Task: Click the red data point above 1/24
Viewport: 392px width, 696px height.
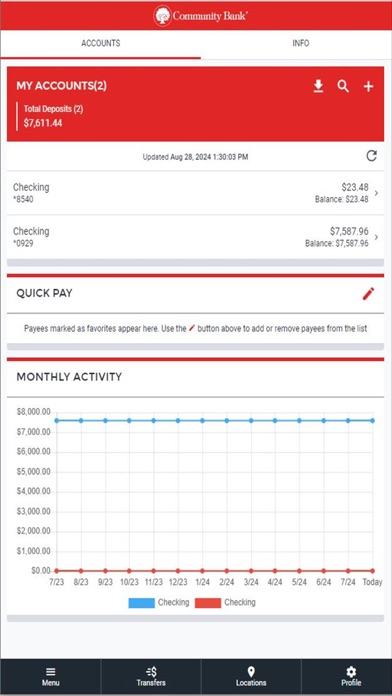Action: pos(202,571)
